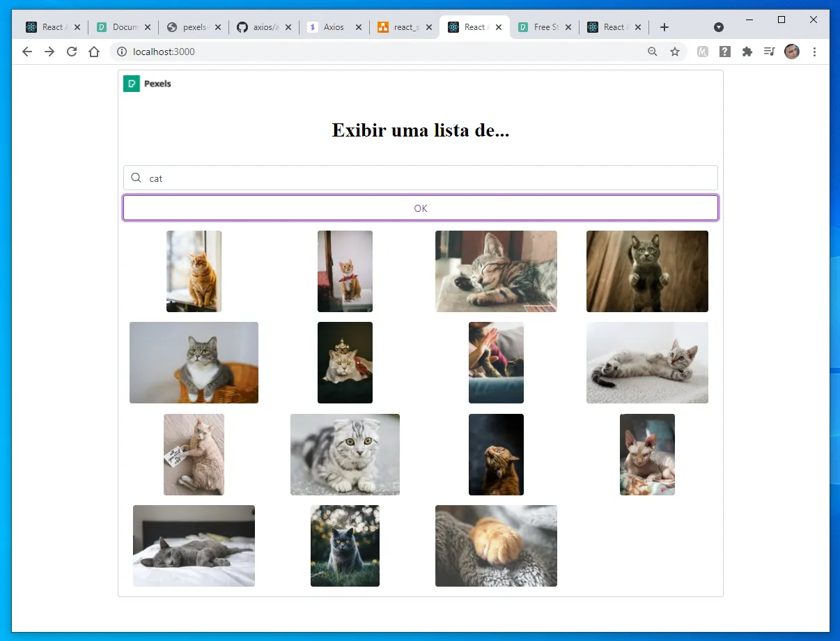This screenshot has width=840, height=641.
Task: Open the cat wearing a crown photo
Action: (x=345, y=362)
